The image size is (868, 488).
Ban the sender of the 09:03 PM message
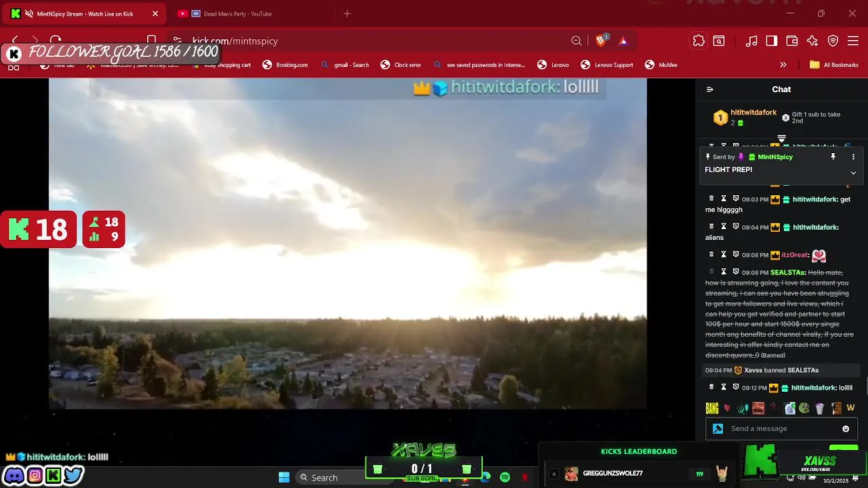[736, 199]
